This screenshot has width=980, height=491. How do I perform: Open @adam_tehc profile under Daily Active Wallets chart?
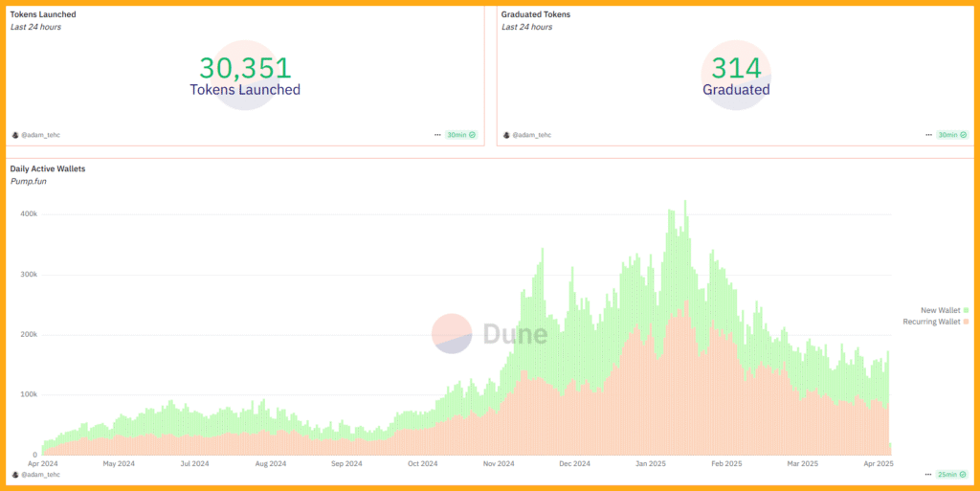(40, 475)
